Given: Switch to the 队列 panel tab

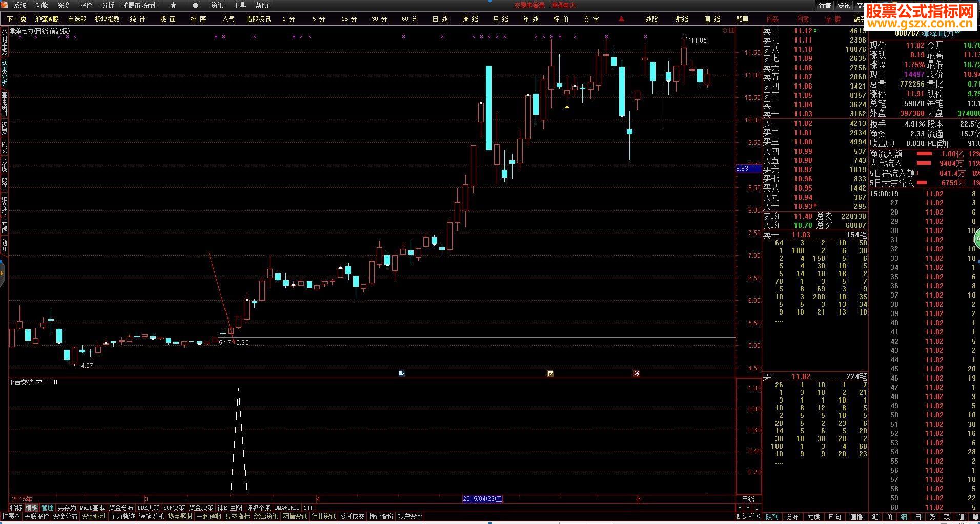Looking at the screenshot, I should pos(772,517).
